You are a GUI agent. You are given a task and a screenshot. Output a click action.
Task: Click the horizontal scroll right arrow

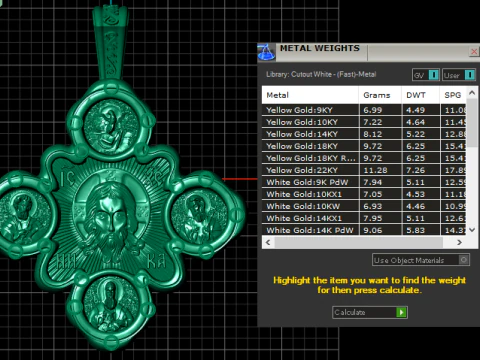460,243
